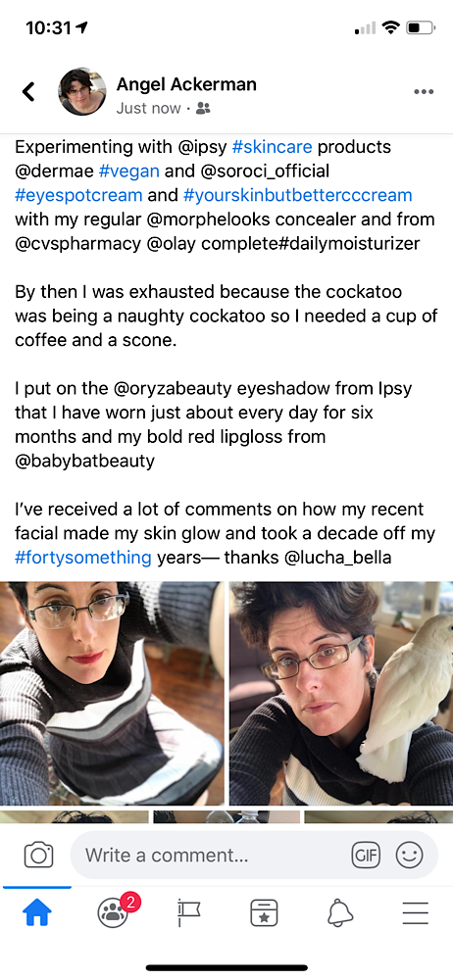Open the emoji smiley picker
Viewport: 453px width, 980px height.
point(409,855)
